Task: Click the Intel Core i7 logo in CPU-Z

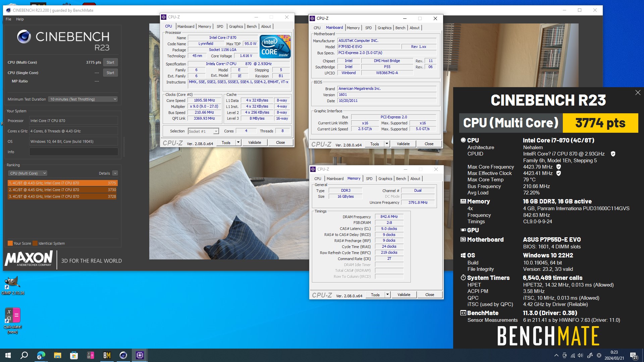Action: click(x=275, y=47)
